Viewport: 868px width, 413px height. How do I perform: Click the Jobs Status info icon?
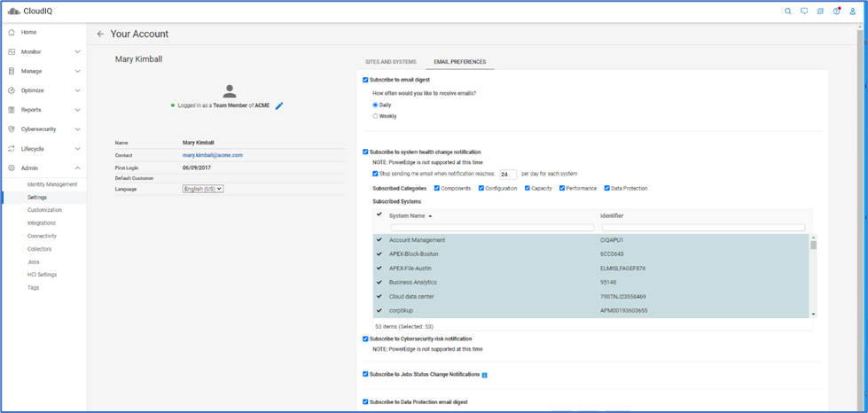tap(484, 375)
